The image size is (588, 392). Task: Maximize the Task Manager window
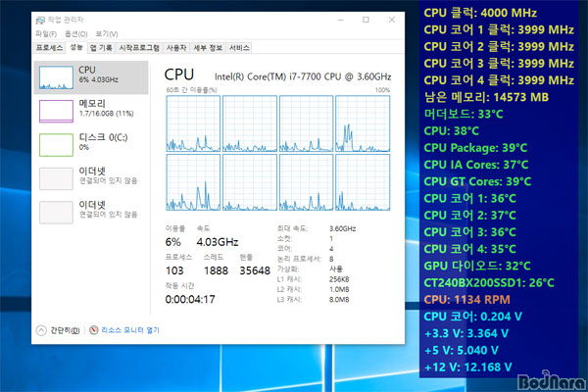coord(366,20)
